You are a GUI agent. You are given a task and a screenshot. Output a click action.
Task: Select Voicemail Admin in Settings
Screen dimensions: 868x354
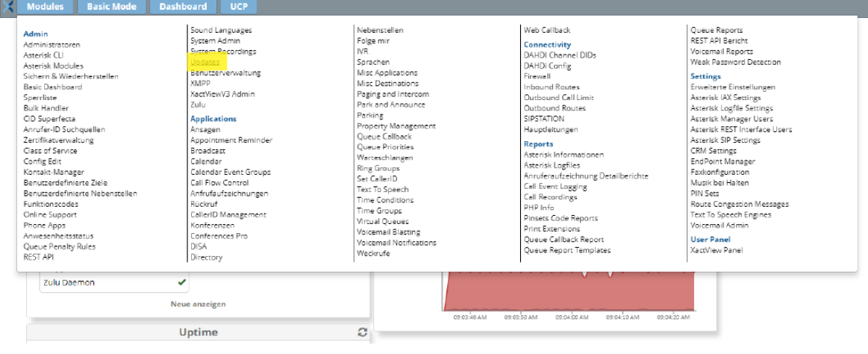(719, 225)
